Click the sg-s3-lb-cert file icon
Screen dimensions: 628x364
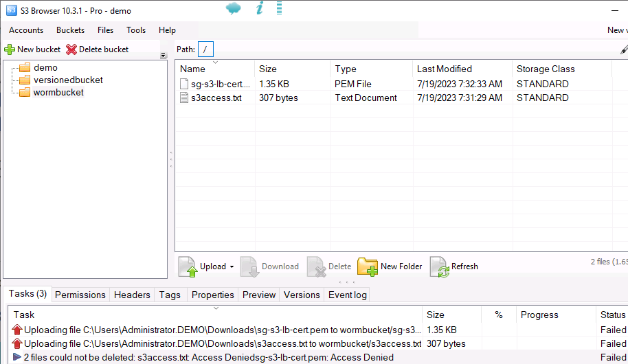184,84
